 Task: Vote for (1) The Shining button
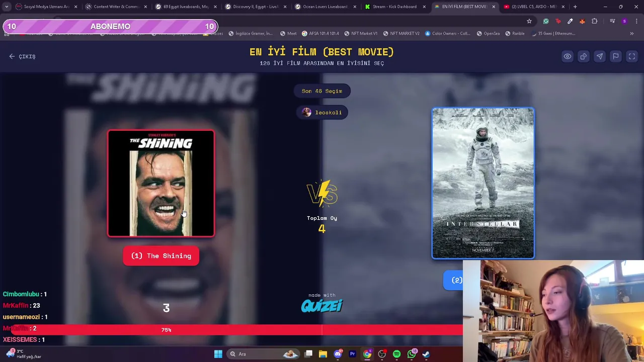tap(161, 256)
